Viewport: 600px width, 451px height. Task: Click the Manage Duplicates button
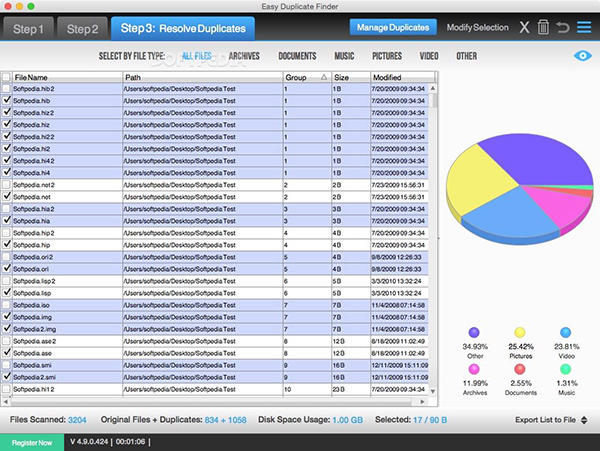click(x=393, y=27)
